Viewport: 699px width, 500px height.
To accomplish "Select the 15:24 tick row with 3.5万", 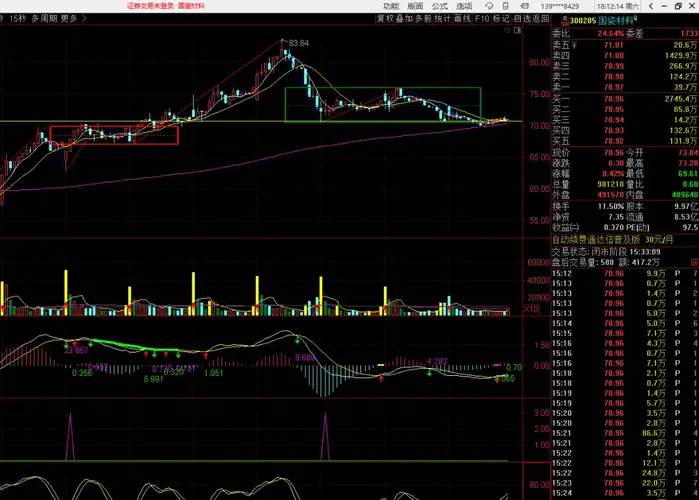I will 625,493.
